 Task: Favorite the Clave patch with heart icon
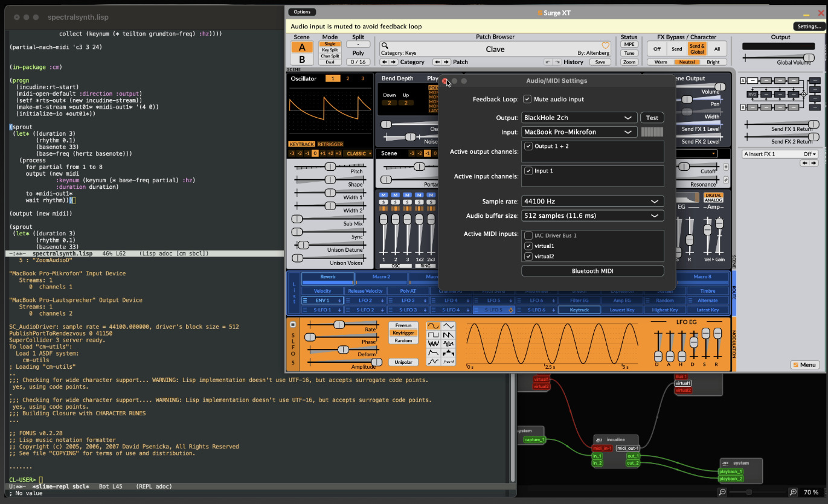click(606, 45)
